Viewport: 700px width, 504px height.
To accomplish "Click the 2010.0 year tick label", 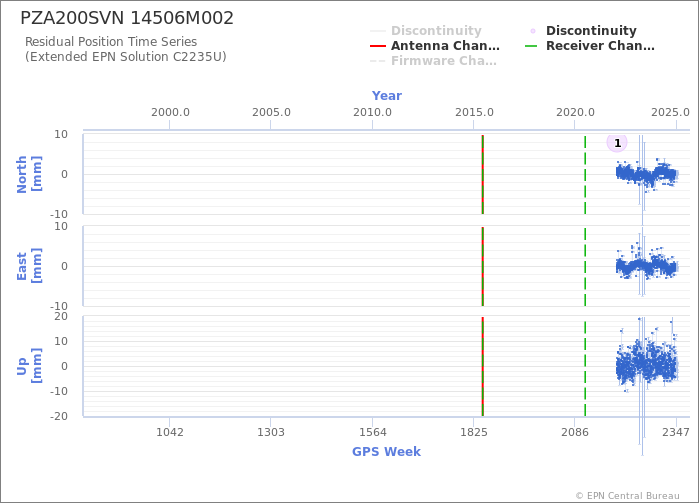I will (x=372, y=112).
